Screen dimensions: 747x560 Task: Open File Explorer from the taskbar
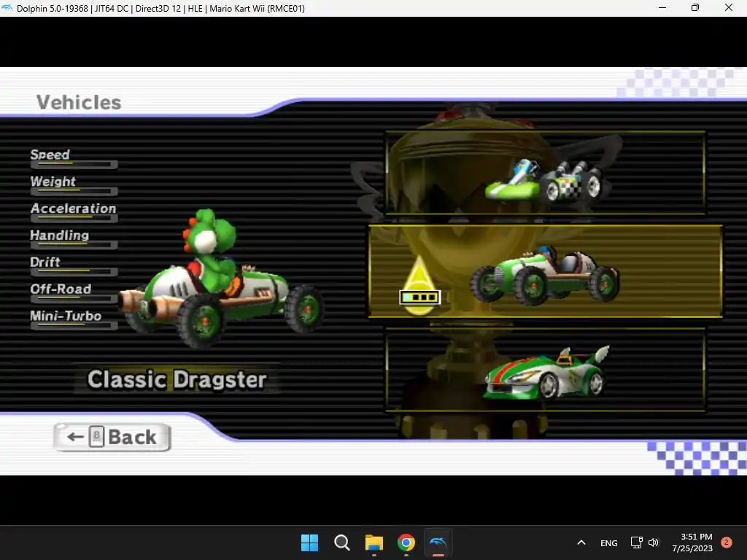[374, 542]
